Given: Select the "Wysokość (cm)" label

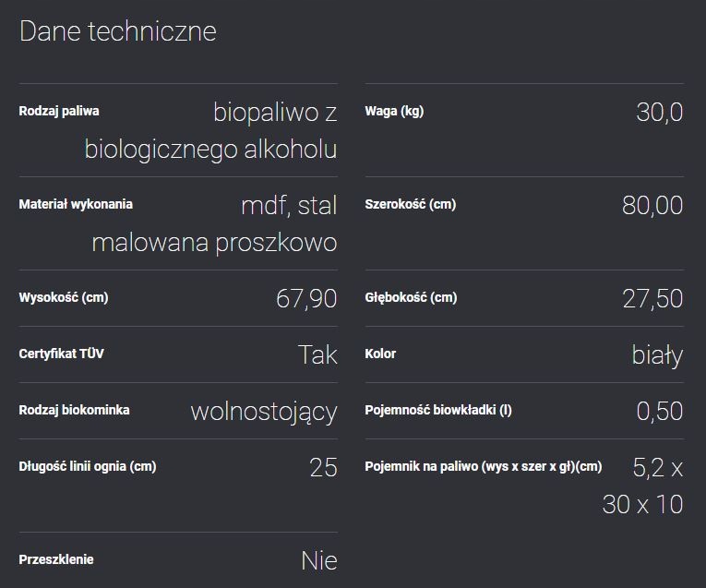Looking at the screenshot, I should (x=70, y=298).
